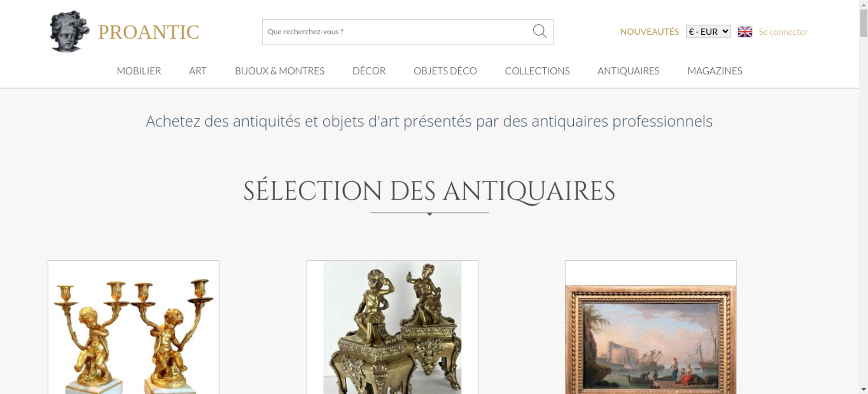Viewport: 868px width, 394px height.
Task: Click the magnifying glass search icon
Action: click(539, 31)
